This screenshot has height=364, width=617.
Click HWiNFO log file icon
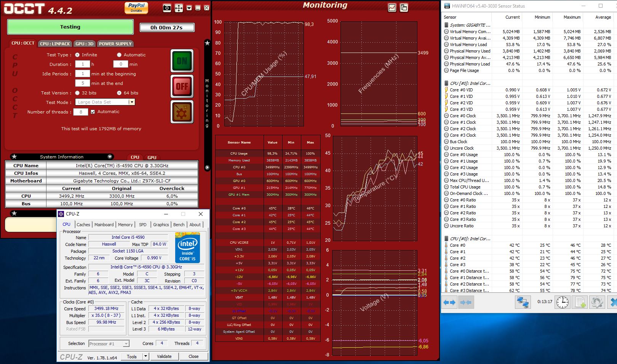[x=580, y=302]
